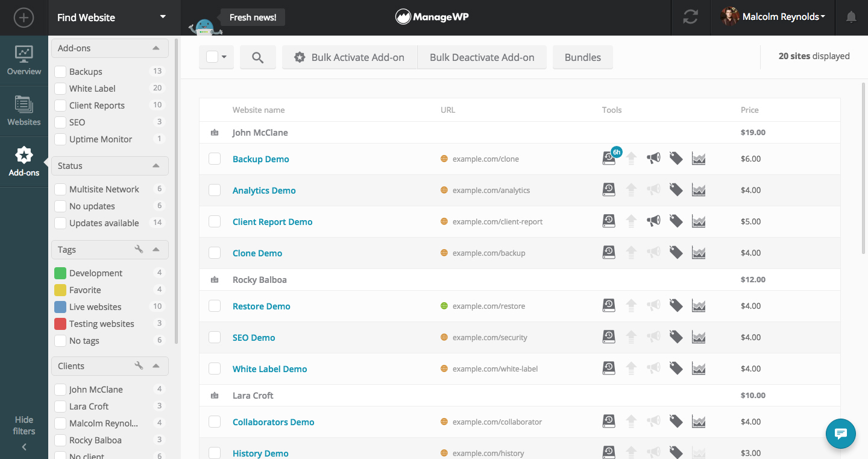Click analytics chart icon for Restore Demo
This screenshot has height=459, width=868.
tap(699, 306)
